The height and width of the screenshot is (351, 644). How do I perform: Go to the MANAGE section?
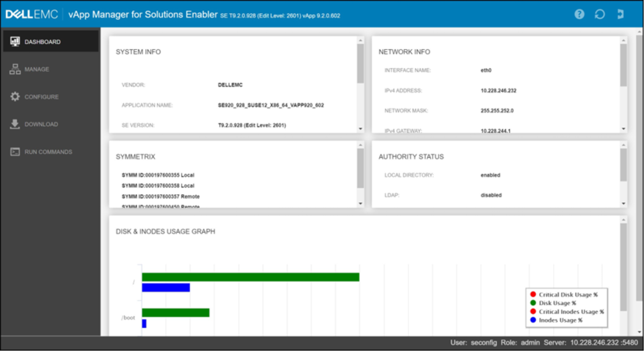pos(51,69)
